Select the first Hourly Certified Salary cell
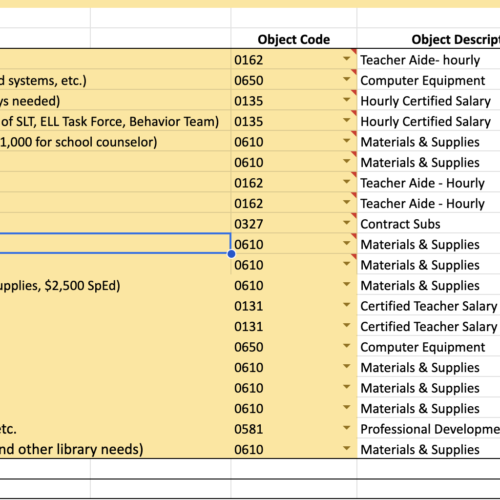 429,101
